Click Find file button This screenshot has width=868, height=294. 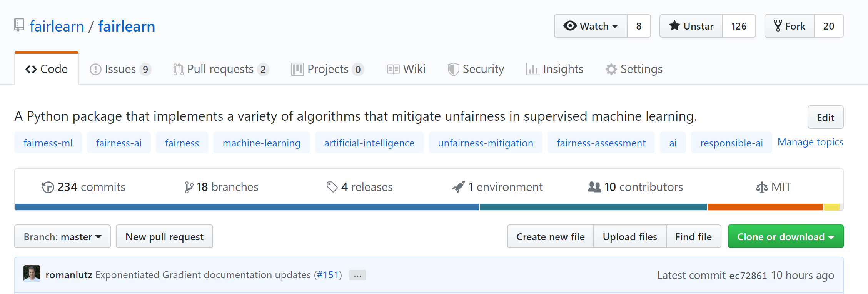click(x=693, y=236)
